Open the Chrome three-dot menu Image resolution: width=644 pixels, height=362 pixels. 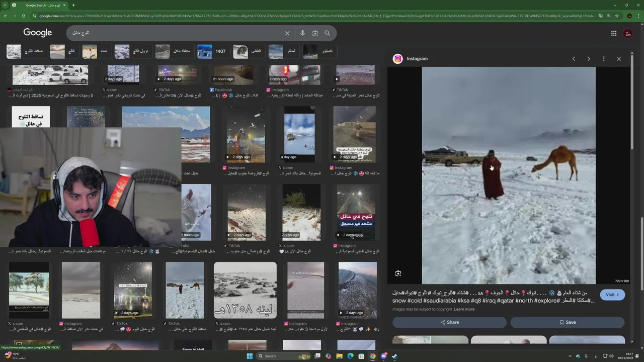(639, 16)
